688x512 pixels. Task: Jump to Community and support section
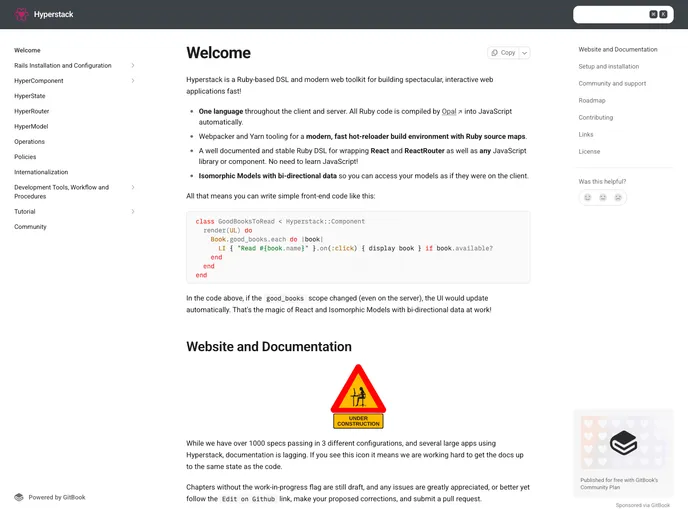point(612,83)
